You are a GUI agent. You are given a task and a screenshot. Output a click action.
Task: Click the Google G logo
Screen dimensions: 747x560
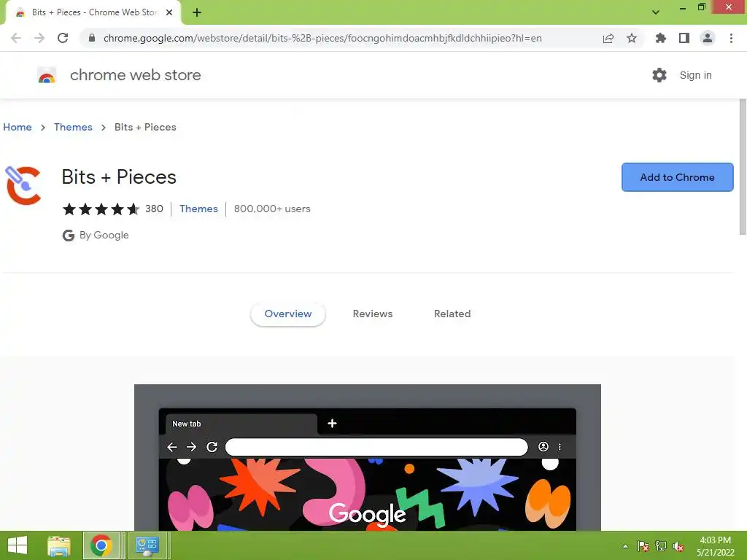(69, 236)
